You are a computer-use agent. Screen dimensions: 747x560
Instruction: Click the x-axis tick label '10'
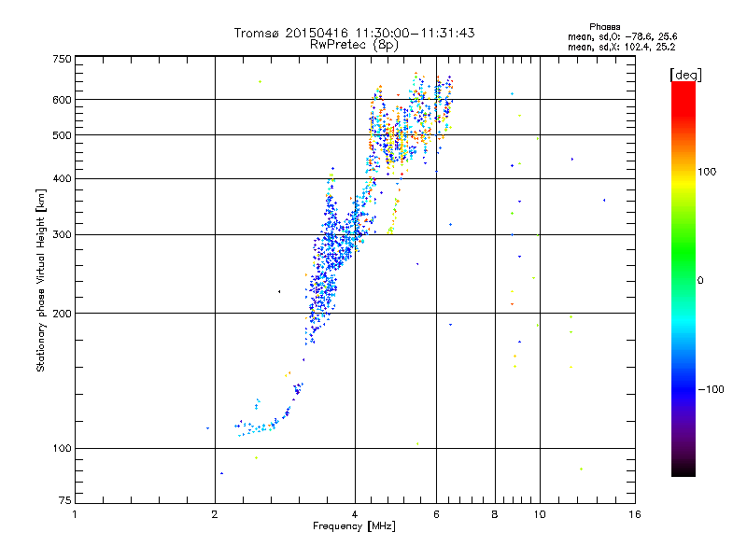540,514
